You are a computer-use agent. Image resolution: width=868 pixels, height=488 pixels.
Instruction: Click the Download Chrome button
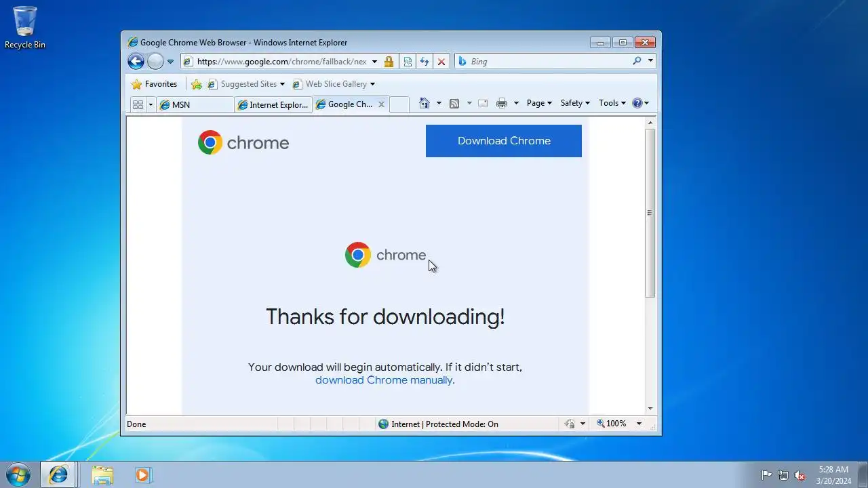504,141
